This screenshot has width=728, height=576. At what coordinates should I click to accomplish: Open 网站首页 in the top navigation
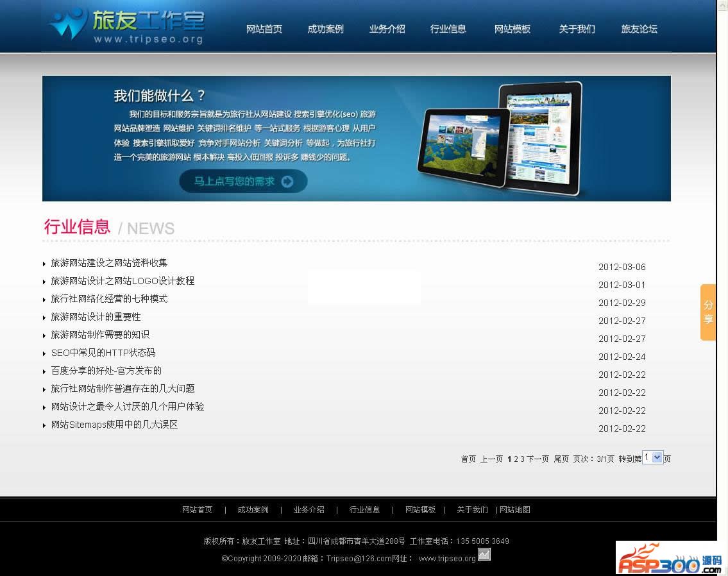coord(264,29)
